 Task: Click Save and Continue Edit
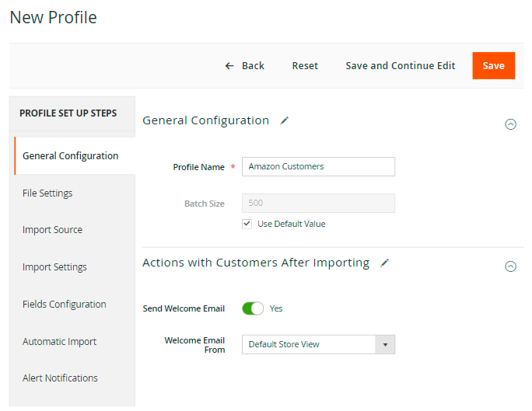pos(401,65)
